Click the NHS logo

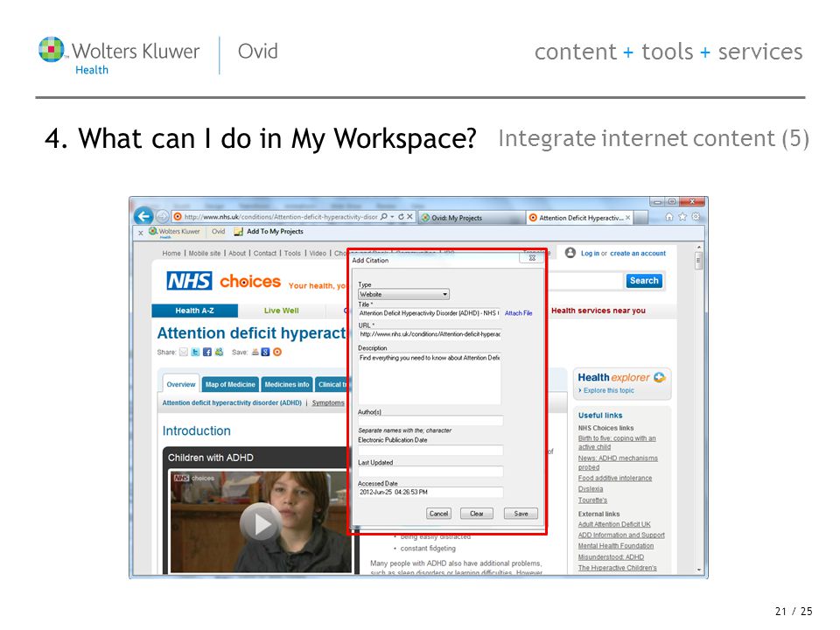click(x=189, y=281)
